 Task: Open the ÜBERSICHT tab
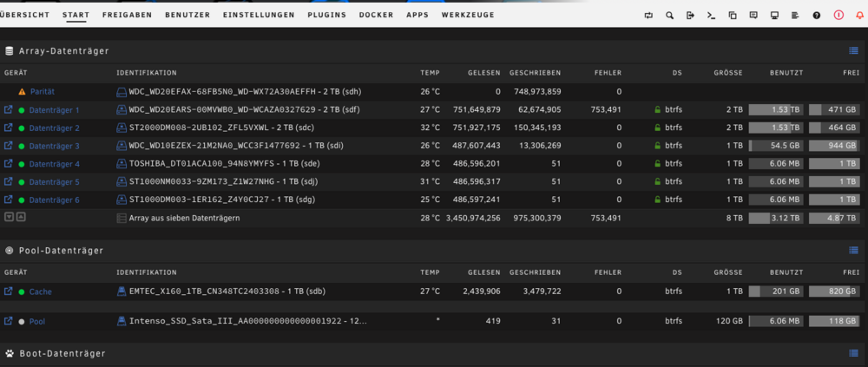pyautogui.click(x=24, y=15)
